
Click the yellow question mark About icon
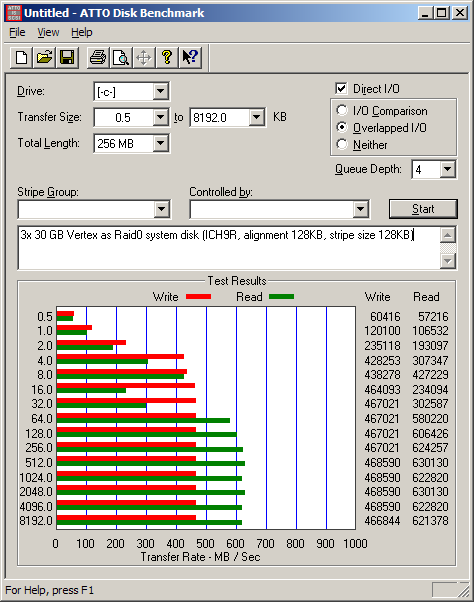pyautogui.click(x=167, y=58)
